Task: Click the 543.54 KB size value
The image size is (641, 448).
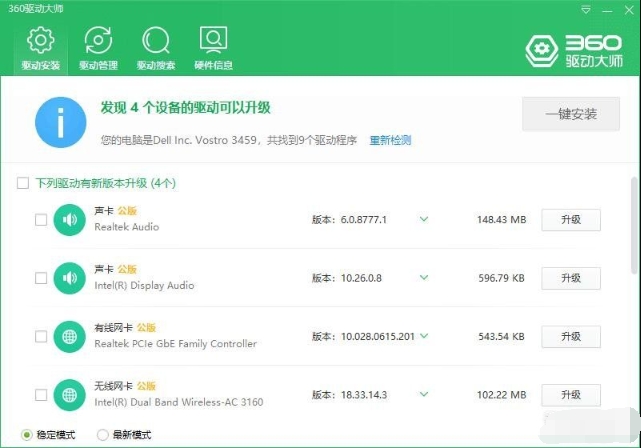Action: [x=502, y=336]
